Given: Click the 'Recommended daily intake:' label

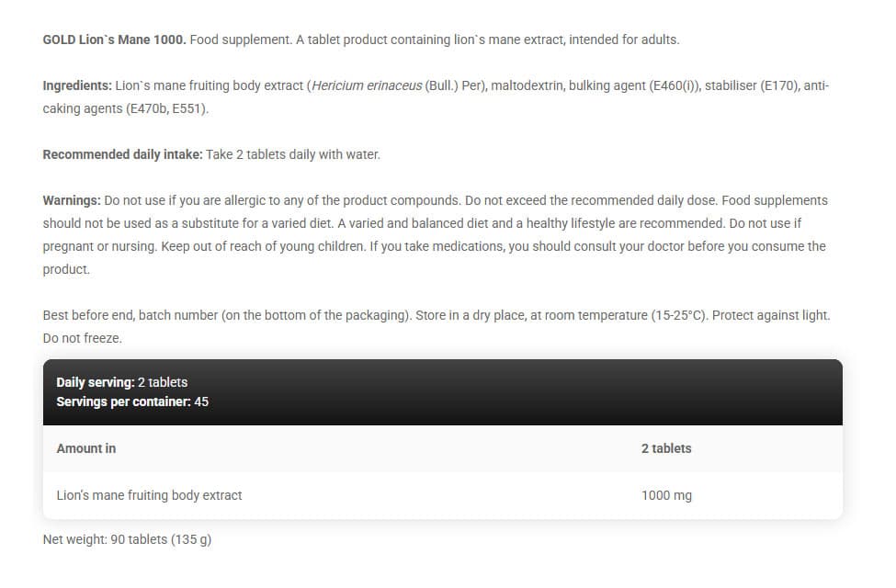Looking at the screenshot, I should click(123, 155).
